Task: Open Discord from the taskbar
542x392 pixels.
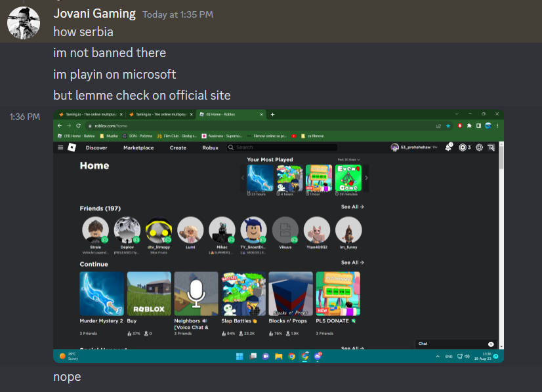Action: pyautogui.click(x=318, y=356)
